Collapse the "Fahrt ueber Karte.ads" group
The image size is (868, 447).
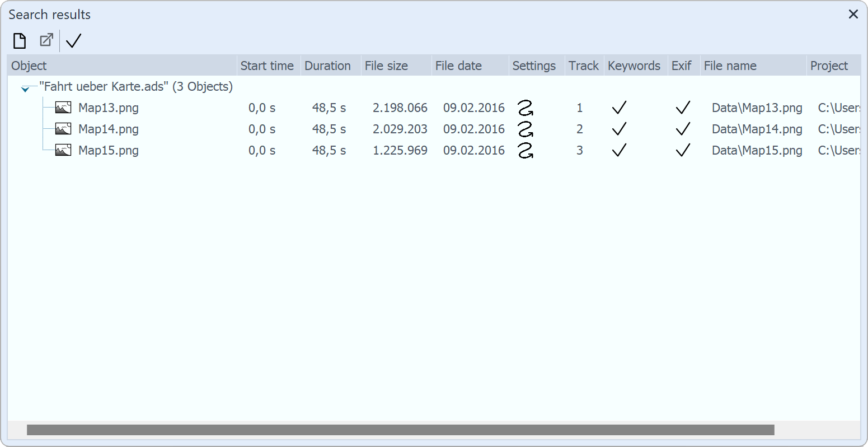tap(25, 89)
